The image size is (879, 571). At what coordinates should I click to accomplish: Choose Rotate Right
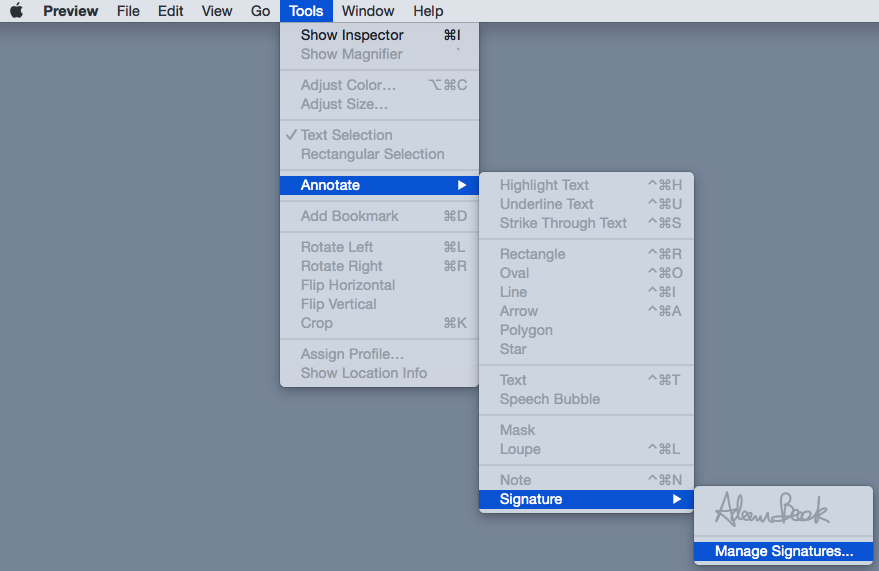pyautogui.click(x=380, y=266)
